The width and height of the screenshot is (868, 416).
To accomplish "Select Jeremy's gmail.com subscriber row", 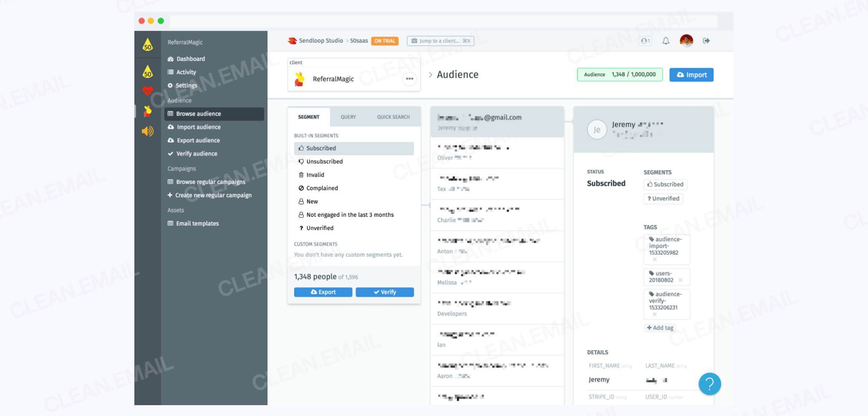I will pos(497,122).
